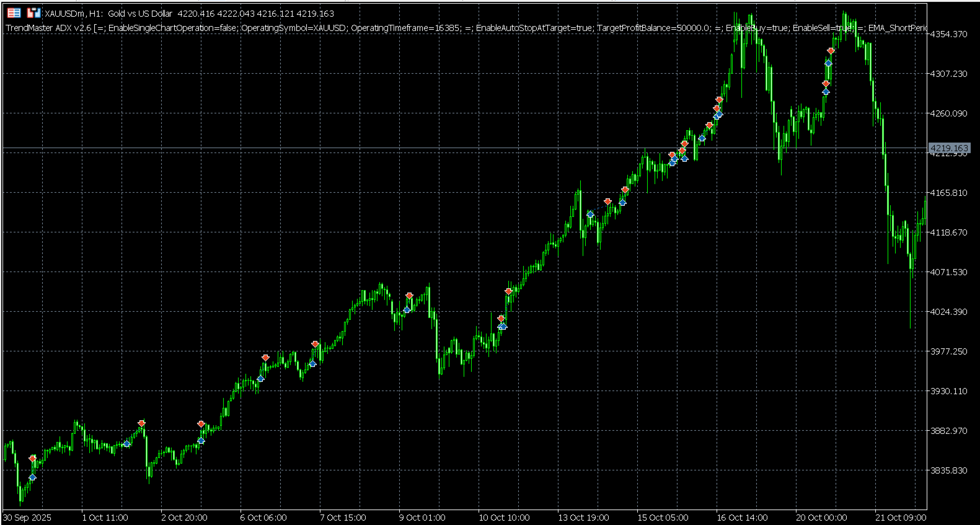This screenshot has height=525, width=980.
Task: Select the TrendMaster ADX v2.6 indicator label
Action: click(48, 28)
